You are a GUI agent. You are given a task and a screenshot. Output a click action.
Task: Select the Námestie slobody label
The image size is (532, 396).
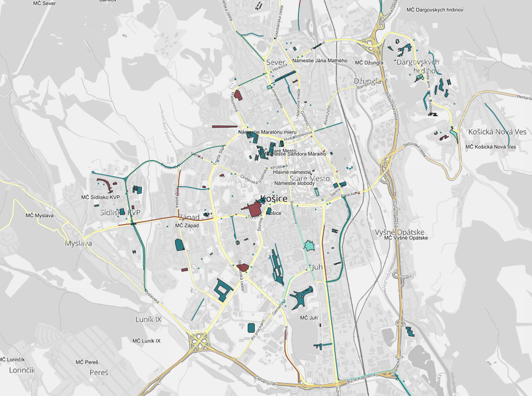coord(294,183)
